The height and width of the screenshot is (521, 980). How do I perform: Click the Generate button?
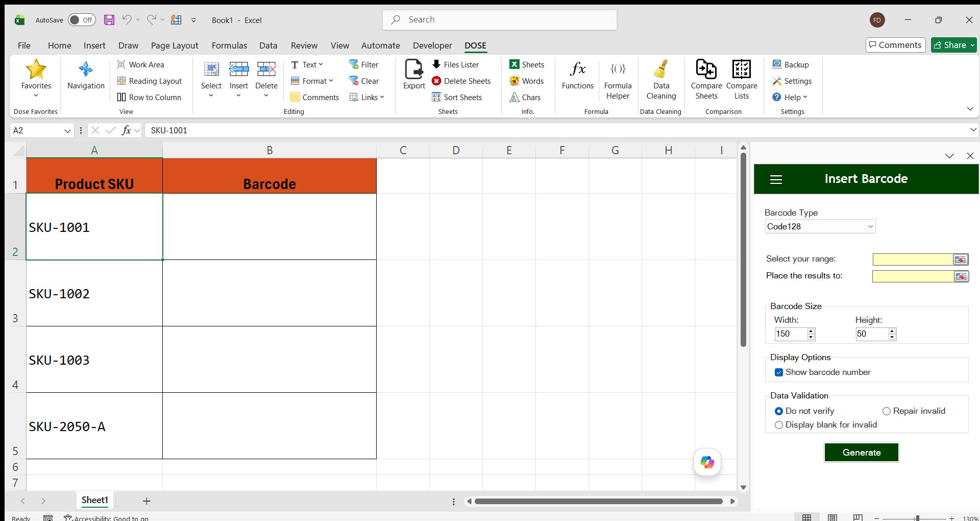point(861,453)
